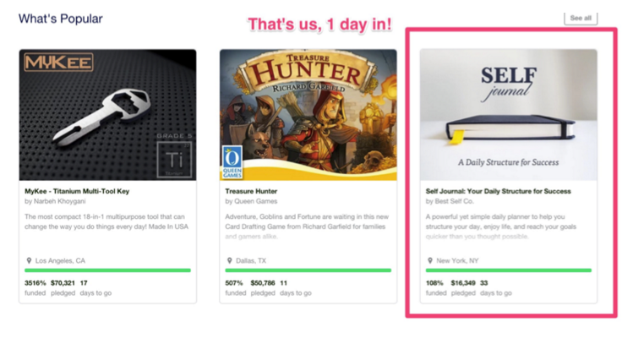Click creator name Narbeh Khoygani

point(62,202)
